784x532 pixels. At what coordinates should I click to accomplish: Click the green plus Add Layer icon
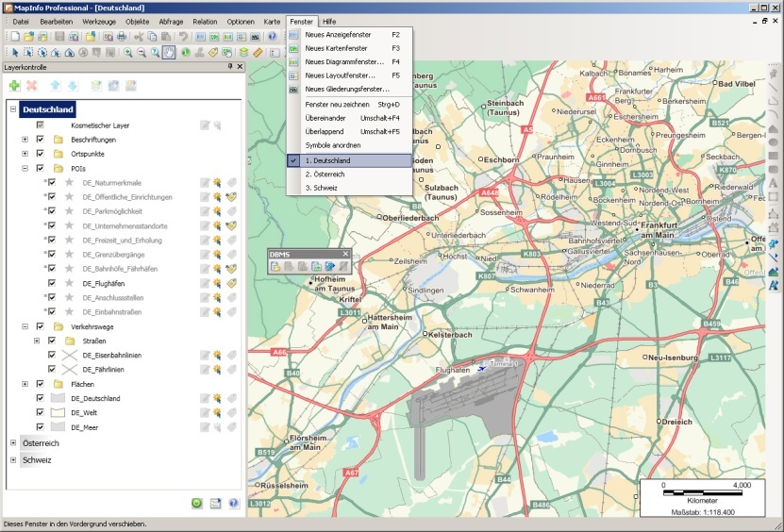(14, 86)
